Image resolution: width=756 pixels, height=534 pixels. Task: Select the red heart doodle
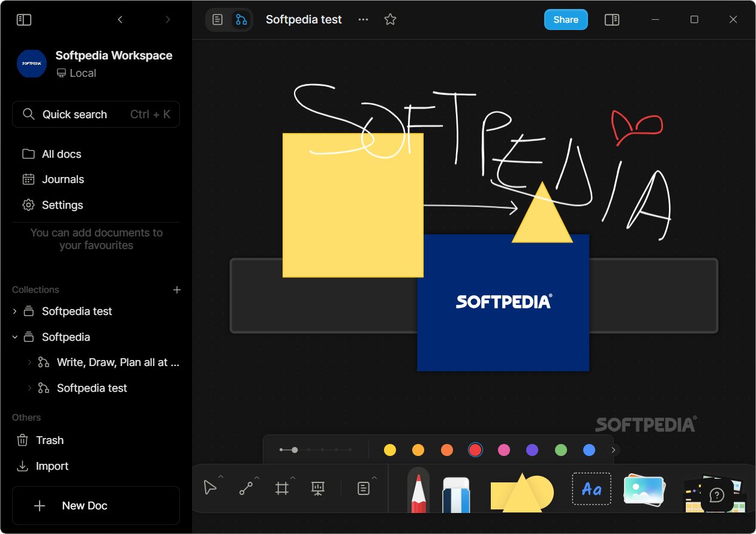[x=636, y=127]
